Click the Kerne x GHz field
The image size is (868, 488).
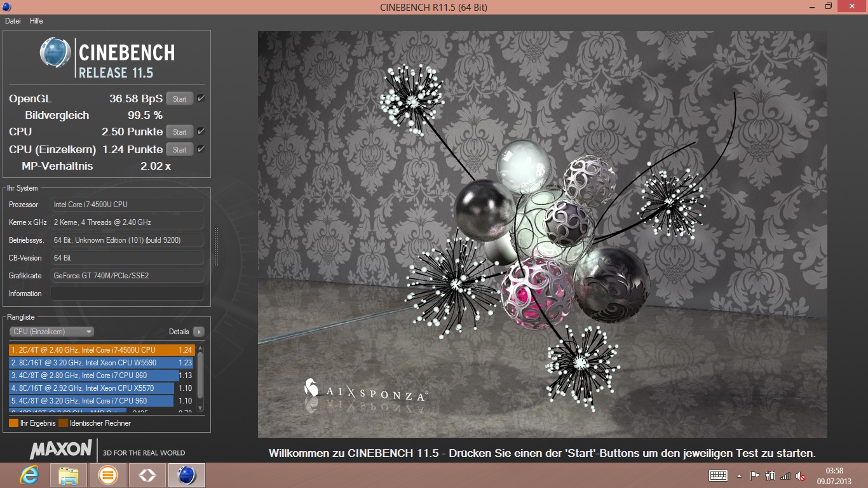click(x=127, y=222)
